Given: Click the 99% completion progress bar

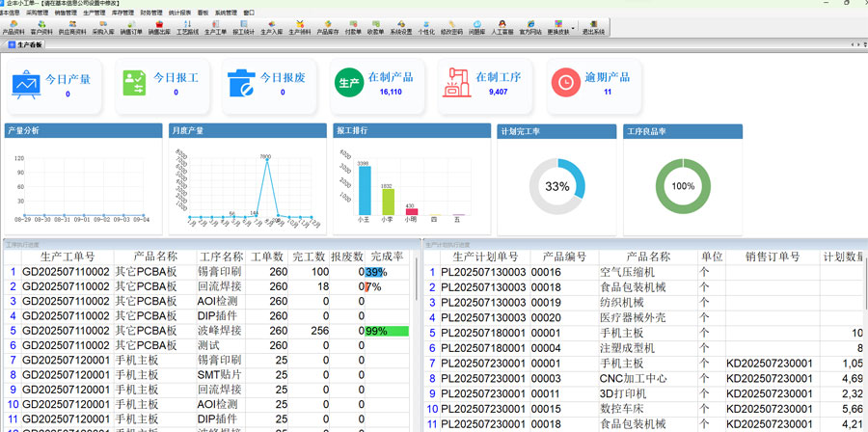Looking at the screenshot, I should [x=386, y=331].
